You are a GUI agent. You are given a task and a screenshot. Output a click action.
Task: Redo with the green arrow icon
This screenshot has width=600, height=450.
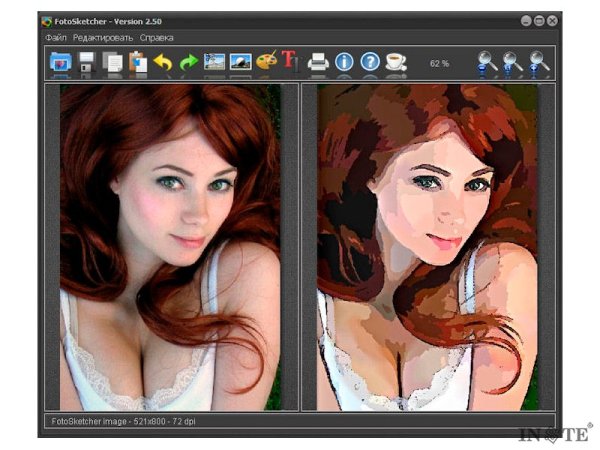click(188, 62)
